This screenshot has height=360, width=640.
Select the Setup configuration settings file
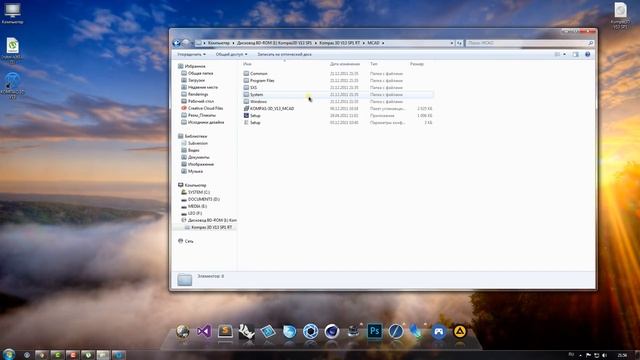tap(255, 122)
